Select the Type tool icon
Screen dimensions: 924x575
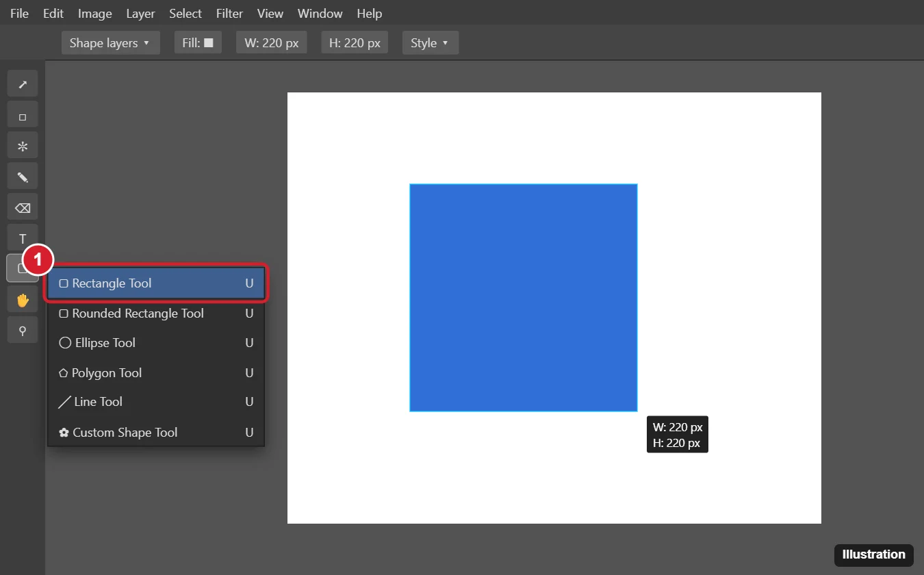(x=23, y=239)
